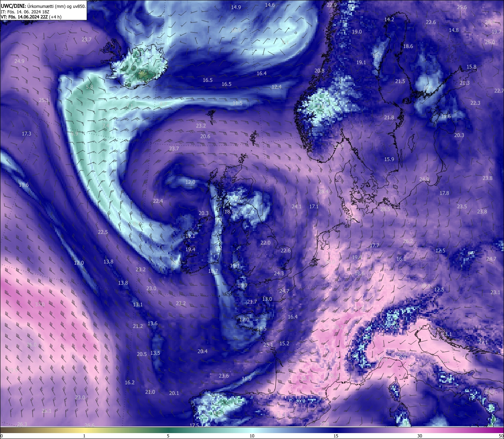This screenshot has width=504, height=439.
Task: Click the map value 16.1
Action: tap(401, 259)
